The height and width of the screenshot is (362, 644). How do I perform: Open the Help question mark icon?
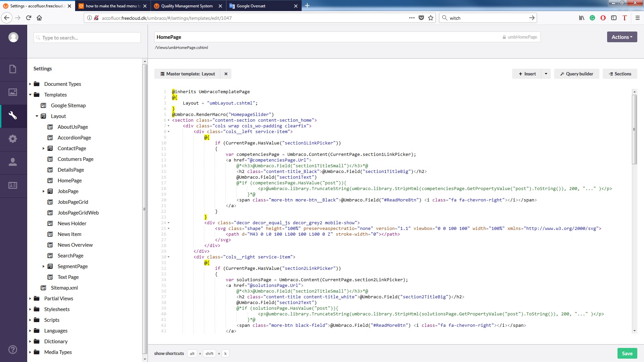click(13, 350)
